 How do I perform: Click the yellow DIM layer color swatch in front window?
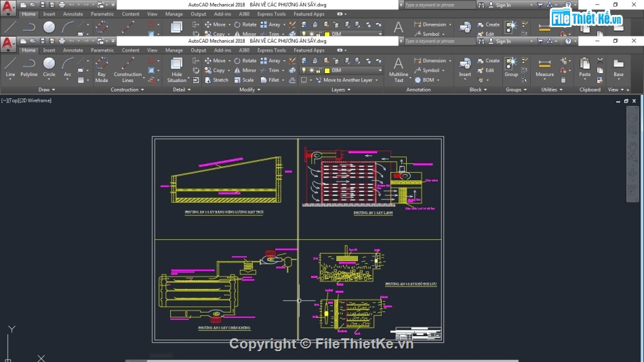click(327, 71)
